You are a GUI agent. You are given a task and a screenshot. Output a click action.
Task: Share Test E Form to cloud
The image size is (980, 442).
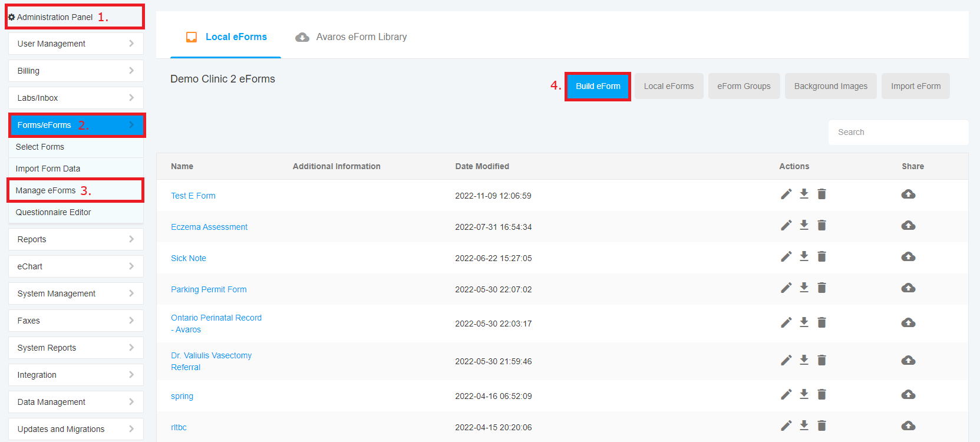(x=908, y=194)
